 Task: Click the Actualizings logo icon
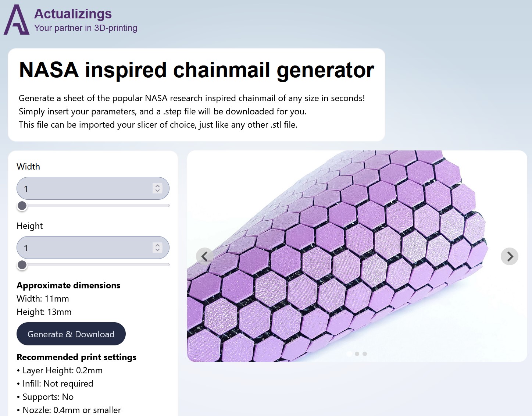pyautogui.click(x=16, y=20)
